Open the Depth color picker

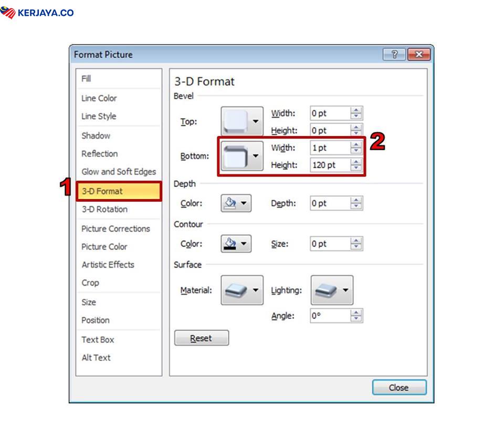[236, 203]
